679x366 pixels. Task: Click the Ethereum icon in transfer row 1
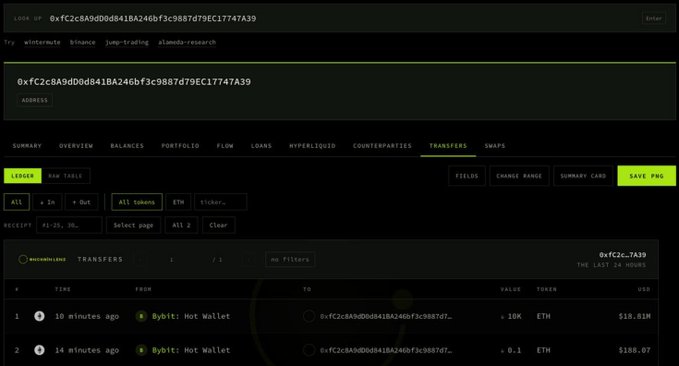[39, 316]
